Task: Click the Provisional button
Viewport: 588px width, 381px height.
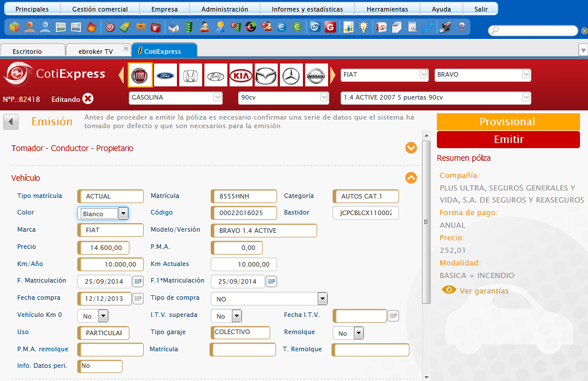Action: pyautogui.click(x=508, y=122)
